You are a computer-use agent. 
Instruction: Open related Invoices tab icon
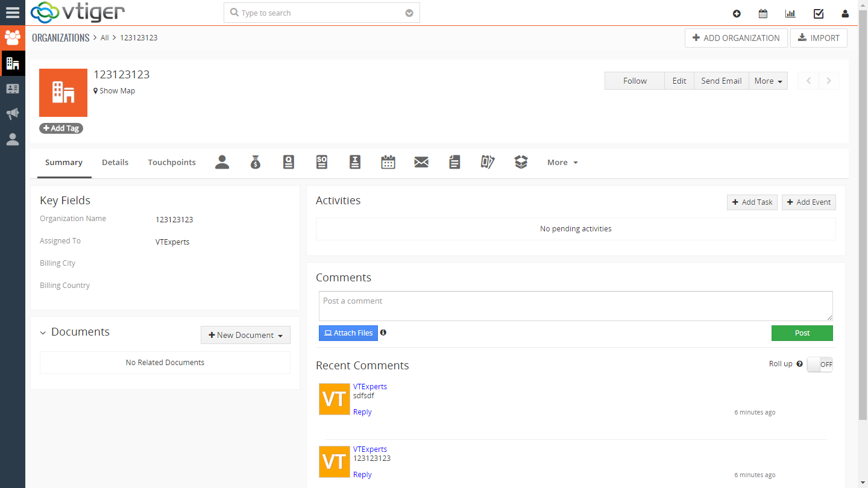point(355,162)
